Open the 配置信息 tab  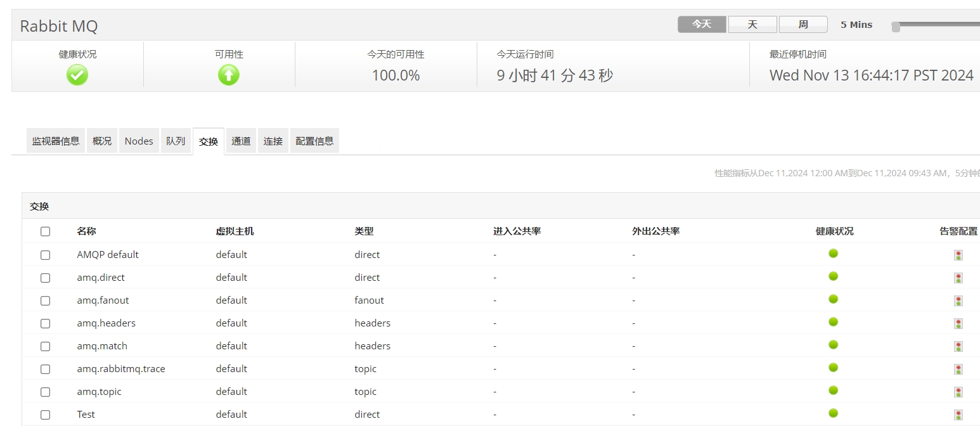(x=314, y=141)
